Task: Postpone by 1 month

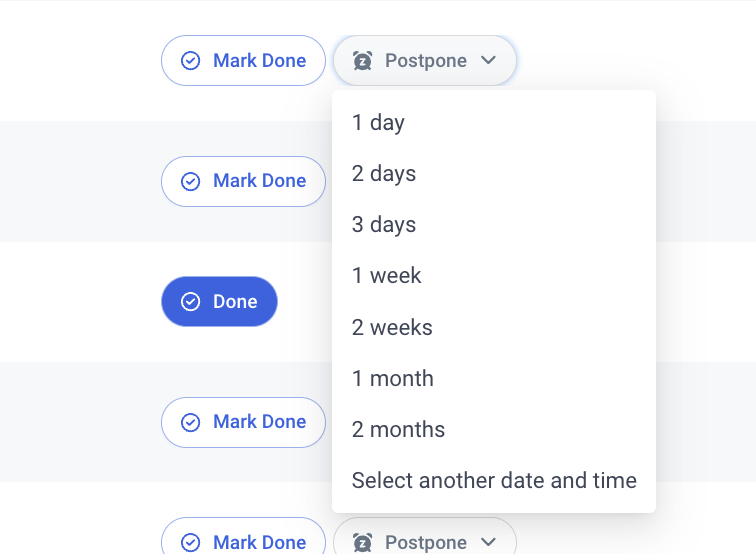Action: click(494, 378)
